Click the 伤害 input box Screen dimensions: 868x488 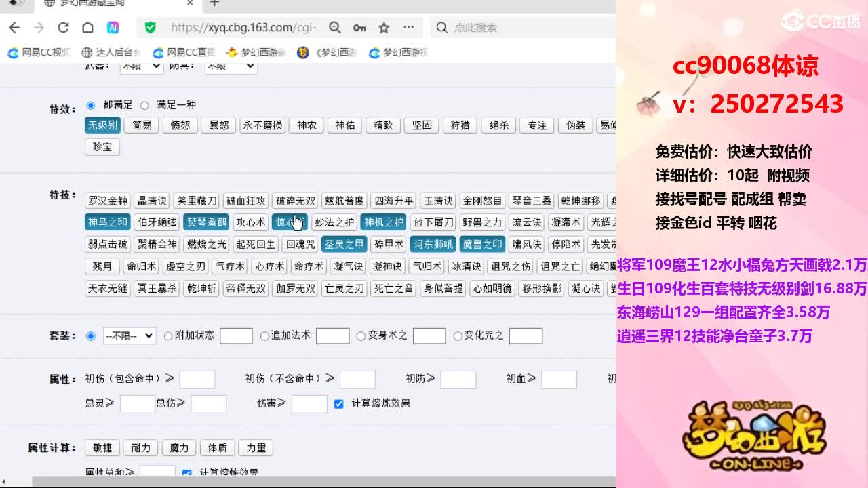click(309, 404)
